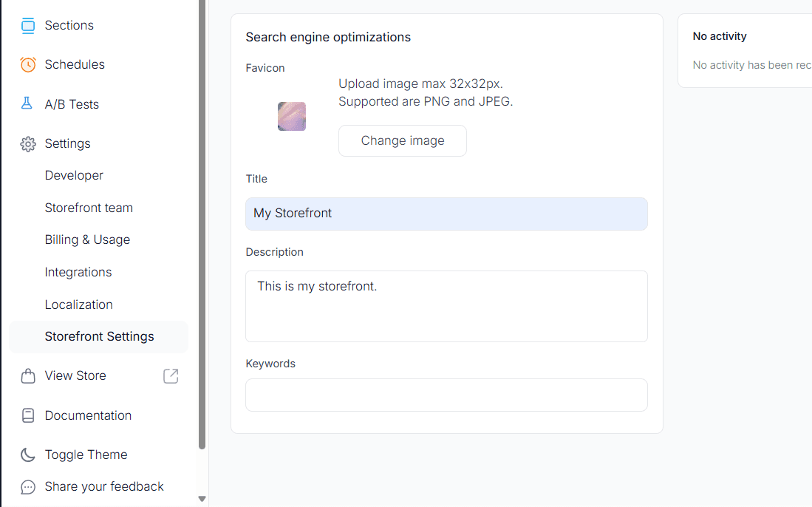Click the Change image button

pyautogui.click(x=402, y=140)
